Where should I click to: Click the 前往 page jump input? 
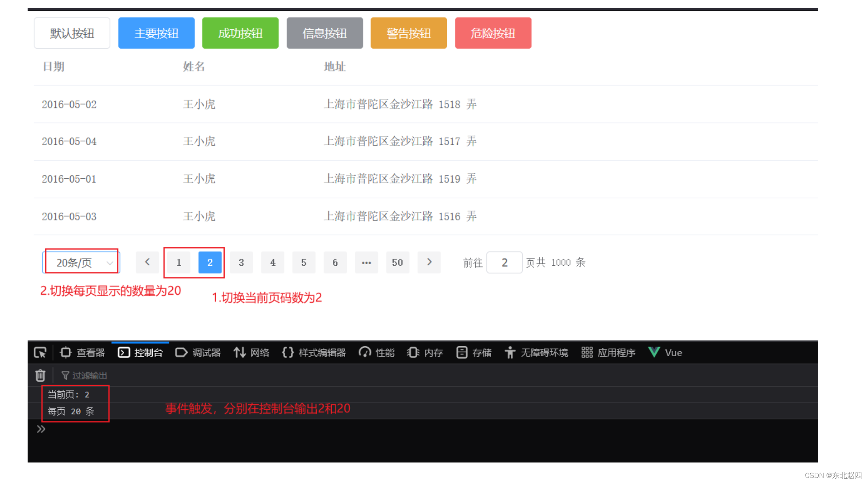[x=504, y=262]
